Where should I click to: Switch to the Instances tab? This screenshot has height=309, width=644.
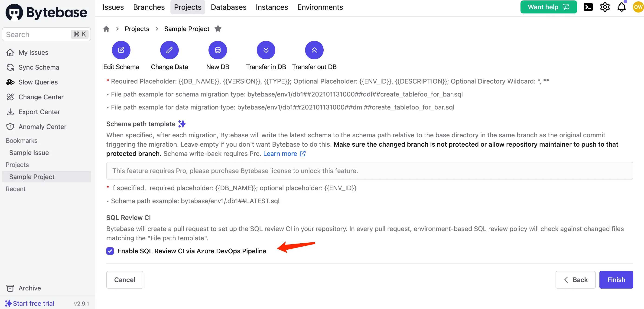point(272,7)
